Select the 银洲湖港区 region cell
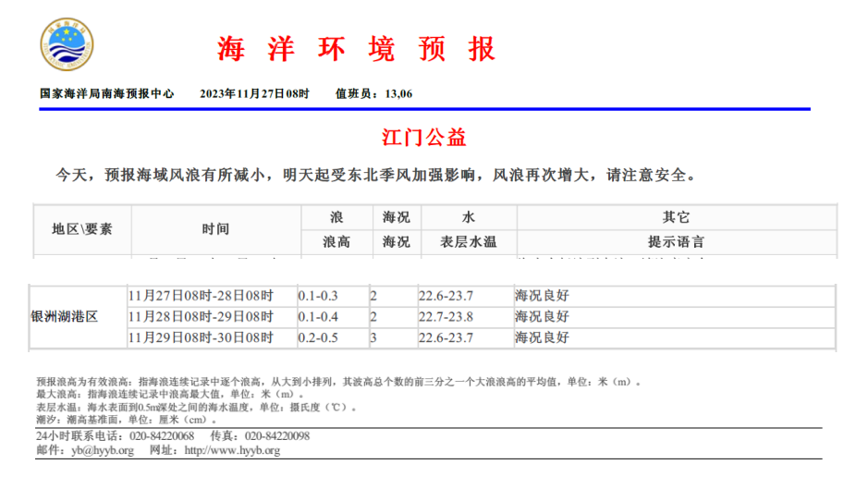 click(x=65, y=317)
